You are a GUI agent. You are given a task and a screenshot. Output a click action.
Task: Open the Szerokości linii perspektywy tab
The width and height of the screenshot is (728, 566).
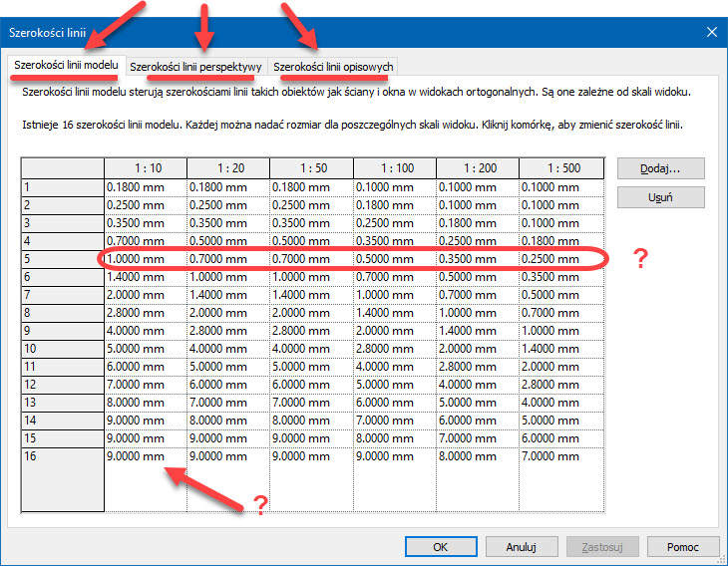pos(195,67)
